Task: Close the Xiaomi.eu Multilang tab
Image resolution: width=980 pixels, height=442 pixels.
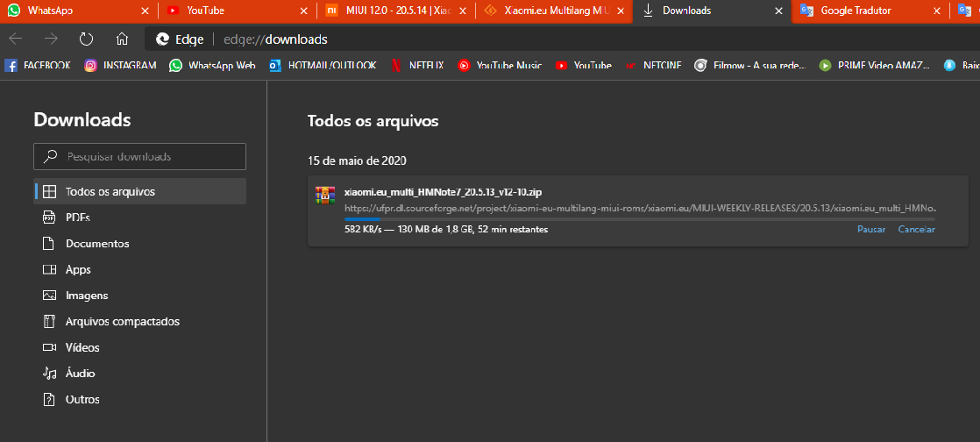Action: click(x=620, y=11)
